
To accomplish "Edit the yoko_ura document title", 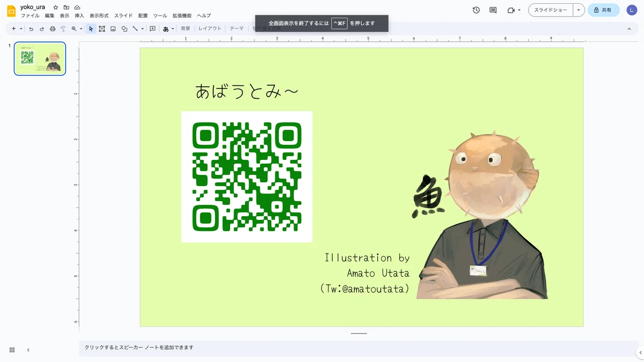I will coord(33,7).
